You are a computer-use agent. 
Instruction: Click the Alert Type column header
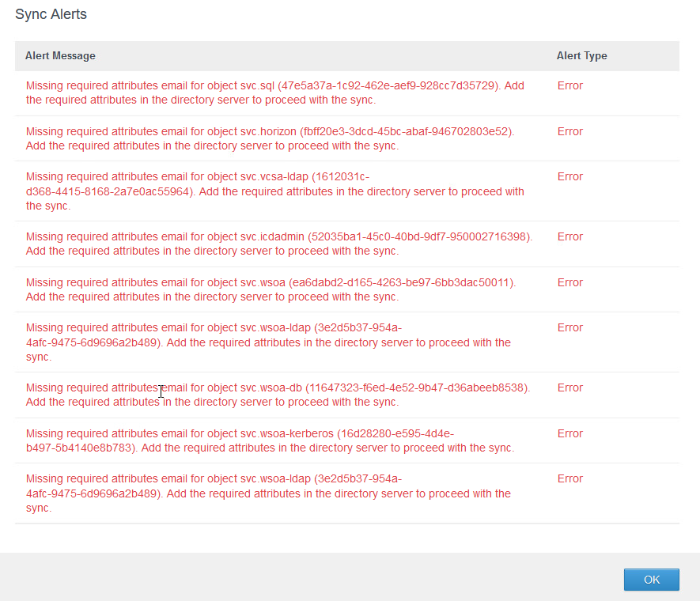coord(581,56)
